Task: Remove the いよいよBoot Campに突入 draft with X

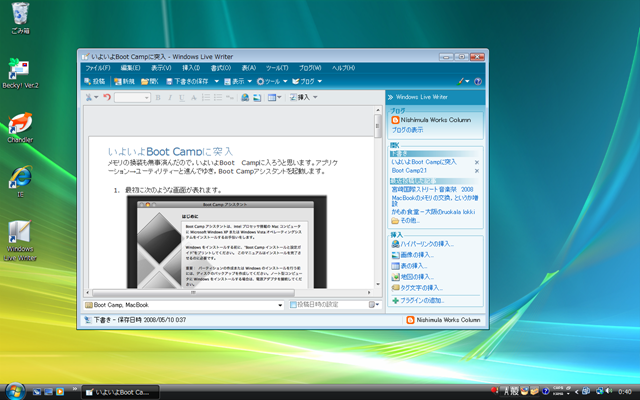Action: [x=477, y=162]
